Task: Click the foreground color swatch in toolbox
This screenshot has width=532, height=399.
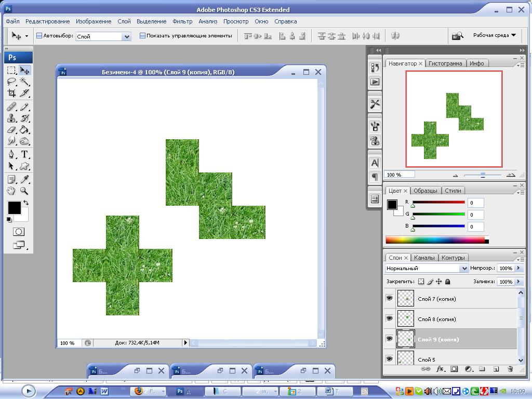Action: pyautogui.click(x=14, y=208)
